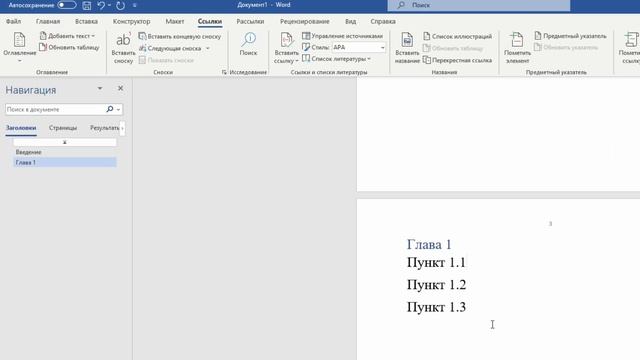640x360 pixels.
Task: Open the Navigation pane options dropdown arrow
Action: coord(100,89)
